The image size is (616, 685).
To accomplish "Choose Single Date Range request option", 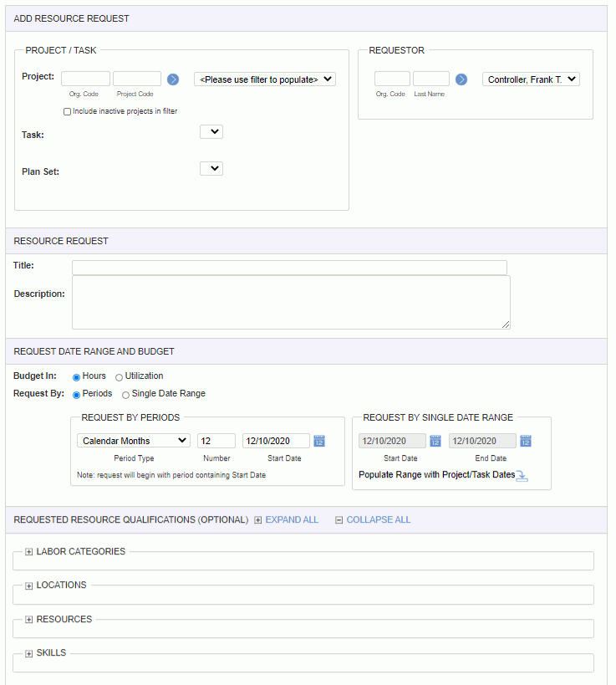I will point(125,395).
